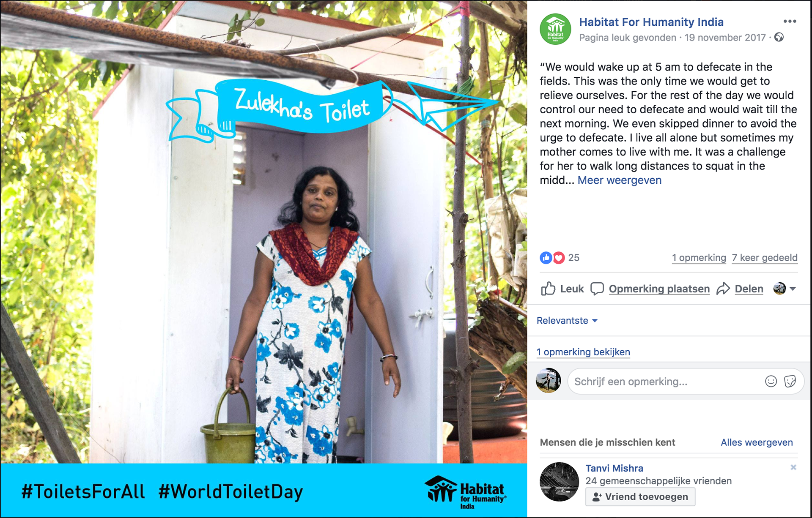Viewport: 812px width, 518px height.
Task: Click the public globe privacy icon
Action: pos(779,38)
